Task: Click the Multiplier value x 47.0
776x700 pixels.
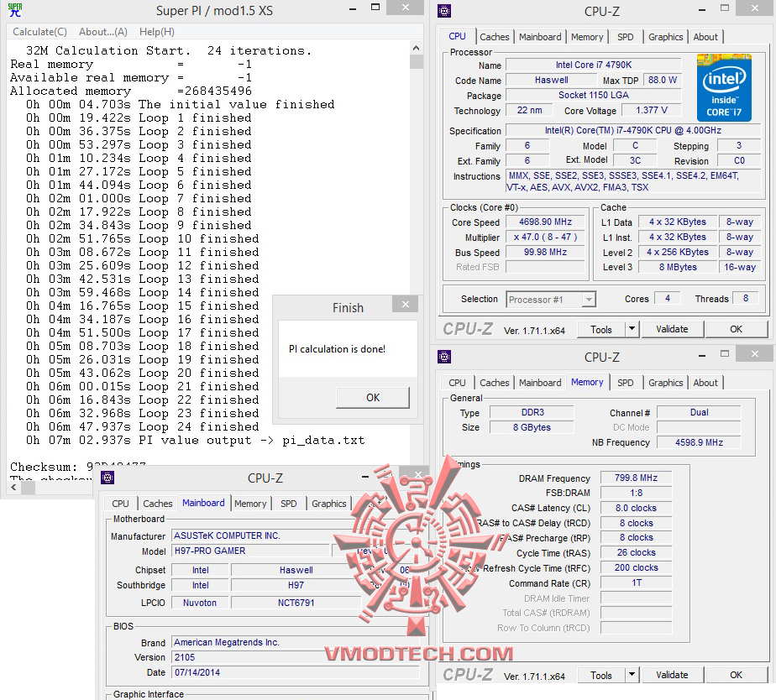Action: (545, 237)
